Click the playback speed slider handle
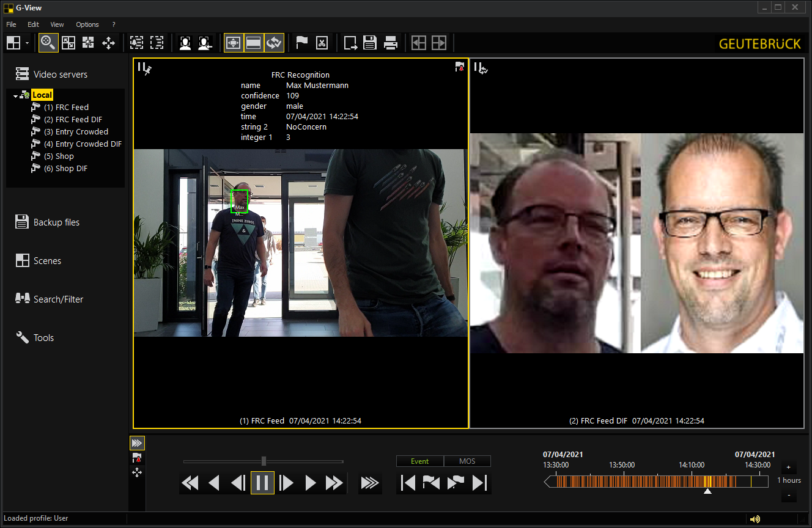 coord(264,461)
